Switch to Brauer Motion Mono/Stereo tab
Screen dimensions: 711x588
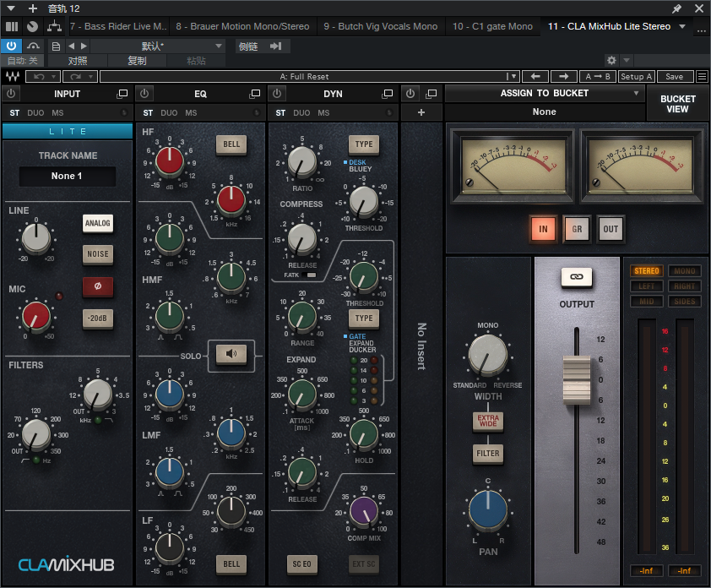click(x=242, y=26)
